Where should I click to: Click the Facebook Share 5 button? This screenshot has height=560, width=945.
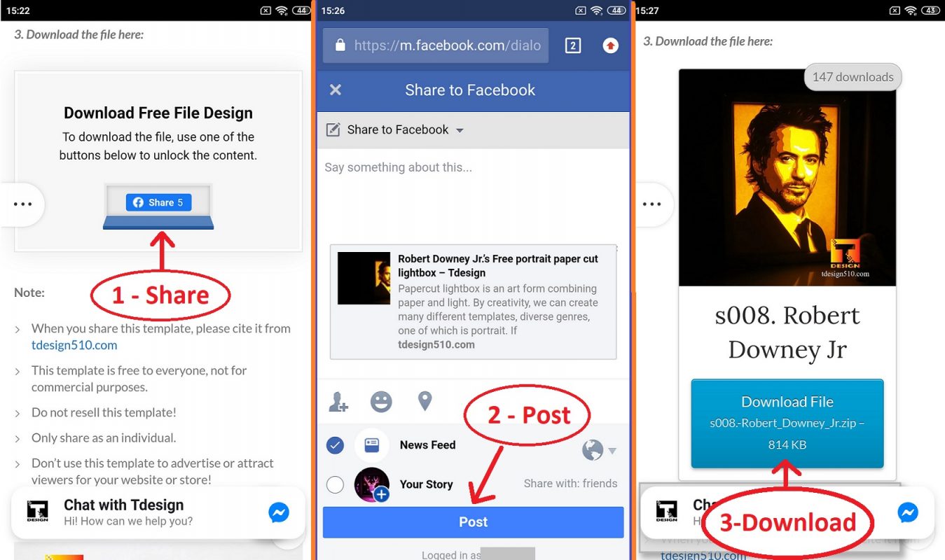click(158, 202)
